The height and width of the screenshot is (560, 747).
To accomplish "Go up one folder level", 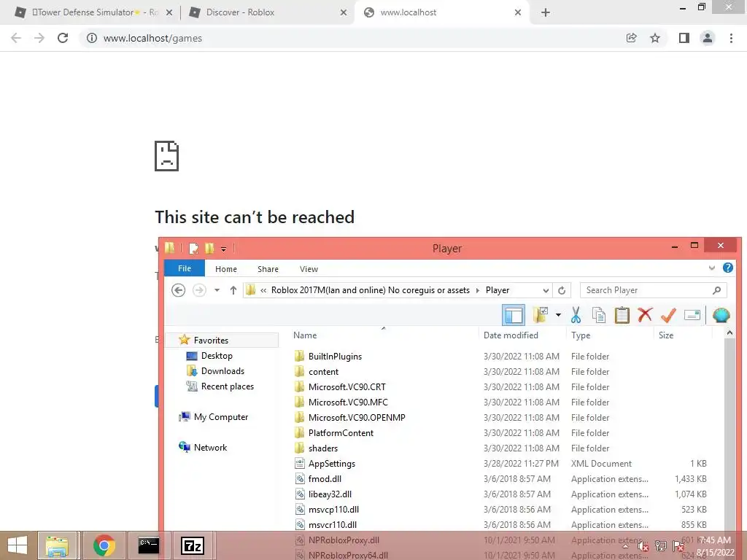I will point(233,290).
